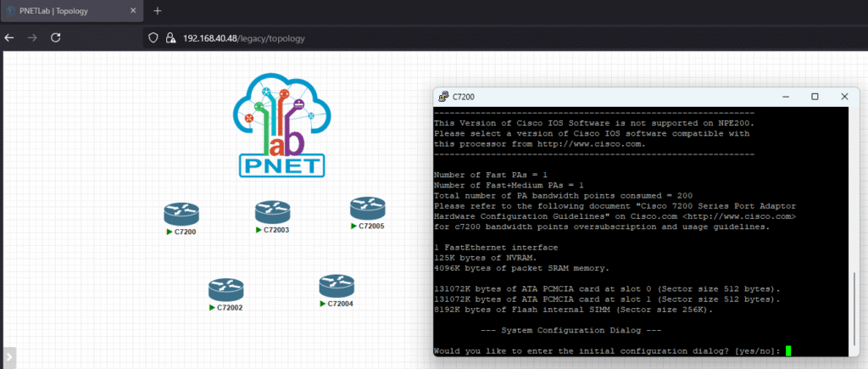Viewport: 868px width, 369px height.
Task: Click the C72004 router icon
Action: click(x=336, y=285)
